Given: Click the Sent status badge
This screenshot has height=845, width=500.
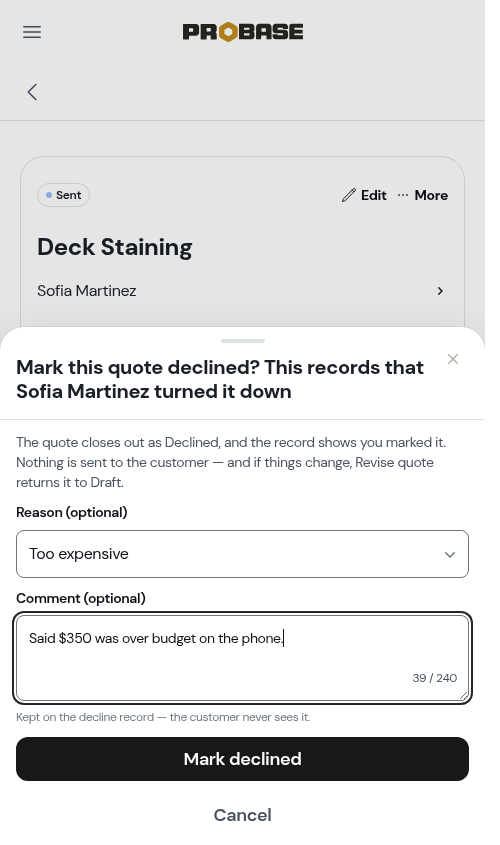Looking at the screenshot, I should pyautogui.click(x=64, y=195).
